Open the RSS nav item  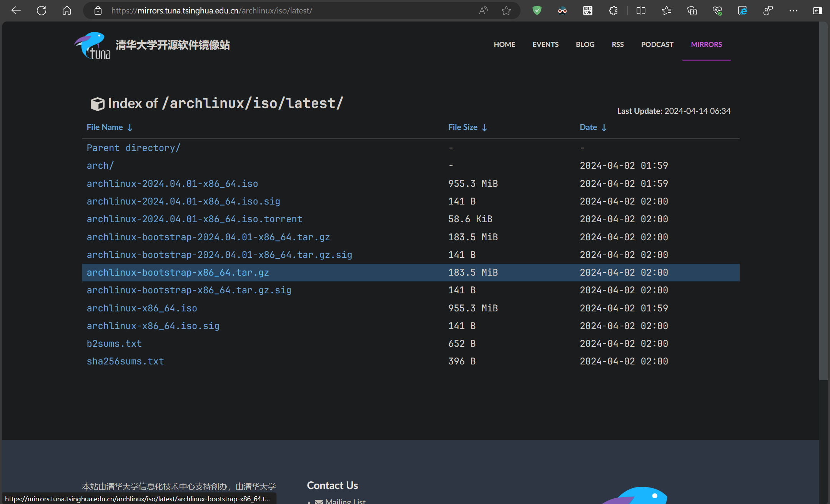(x=618, y=45)
